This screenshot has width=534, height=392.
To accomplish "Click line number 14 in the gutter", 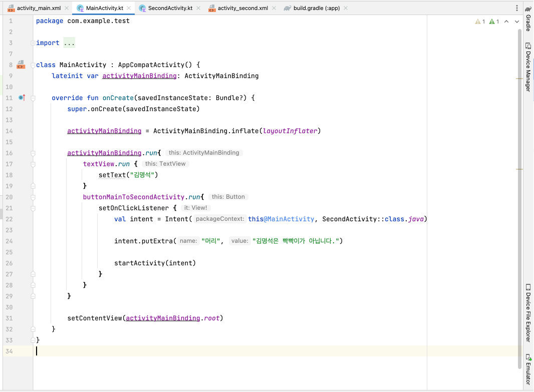I will (x=9, y=131).
